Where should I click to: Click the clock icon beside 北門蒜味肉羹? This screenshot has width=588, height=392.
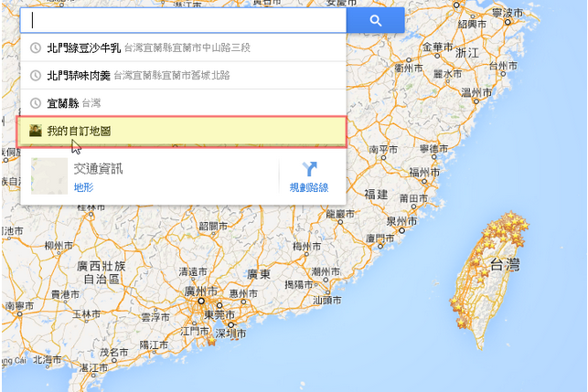tap(36, 76)
